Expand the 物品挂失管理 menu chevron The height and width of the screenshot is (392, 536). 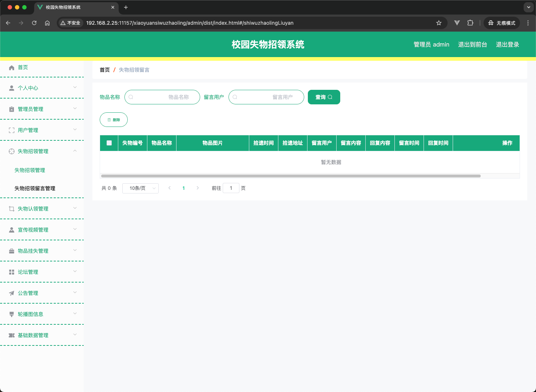pos(75,250)
